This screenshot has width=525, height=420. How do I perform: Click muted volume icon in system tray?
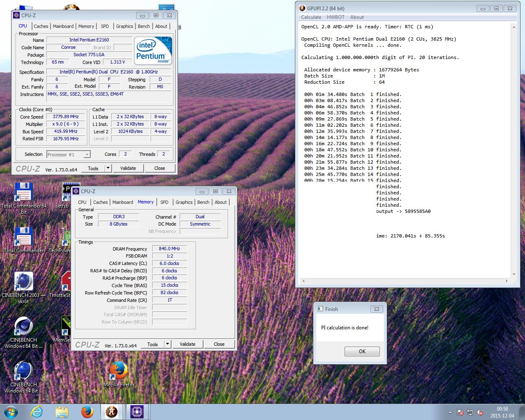click(480, 412)
